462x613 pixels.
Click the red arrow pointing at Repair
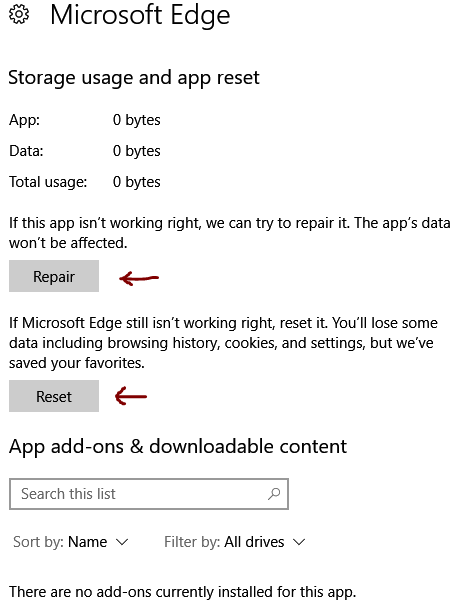tap(139, 278)
